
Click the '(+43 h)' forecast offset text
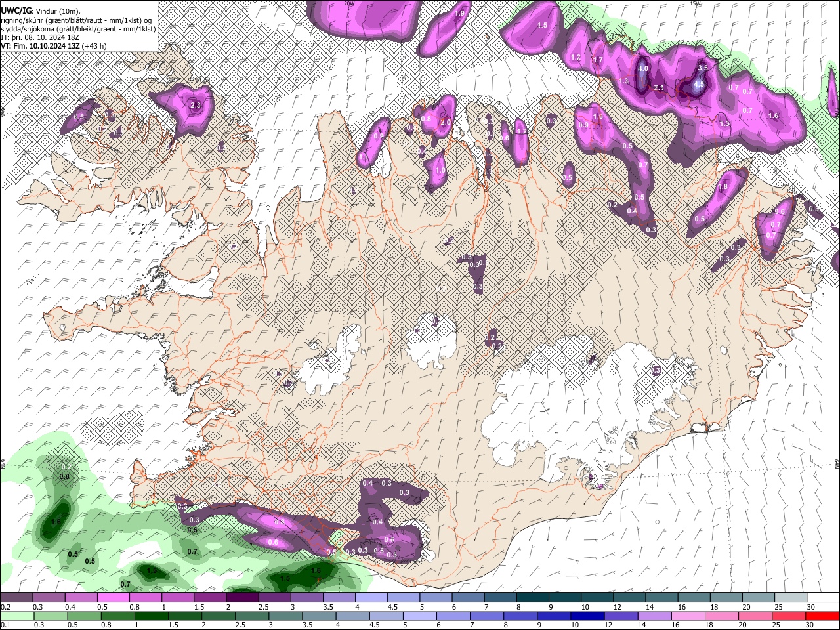[x=94, y=46]
